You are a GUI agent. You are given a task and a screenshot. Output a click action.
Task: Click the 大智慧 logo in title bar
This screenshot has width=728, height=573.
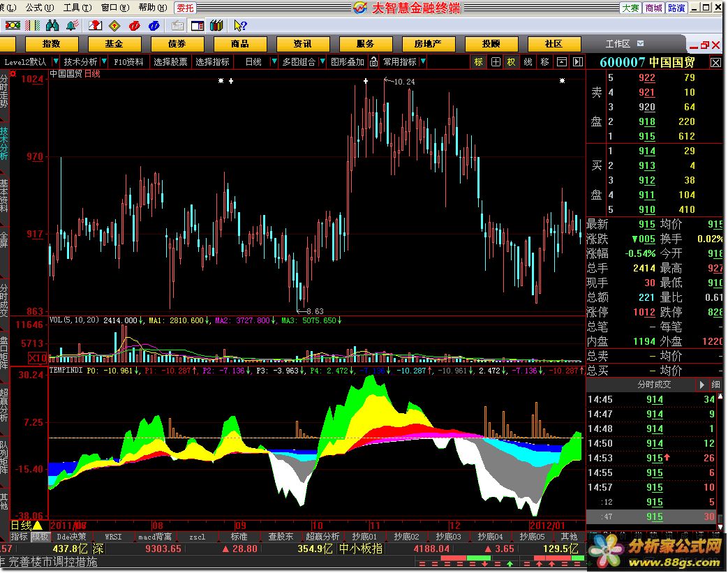click(360, 8)
